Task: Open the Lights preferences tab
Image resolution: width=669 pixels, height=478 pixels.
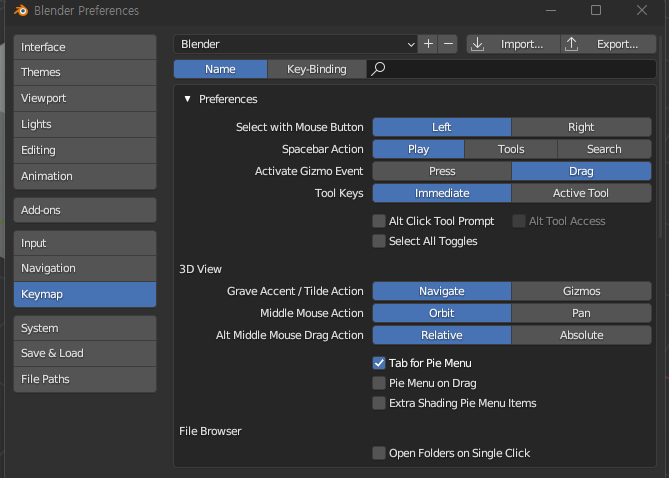Action: pos(85,124)
